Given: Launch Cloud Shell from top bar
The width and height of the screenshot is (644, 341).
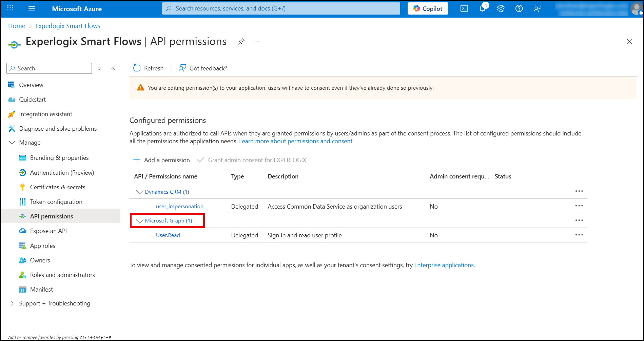Looking at the screenshot, I should (464, 8).
